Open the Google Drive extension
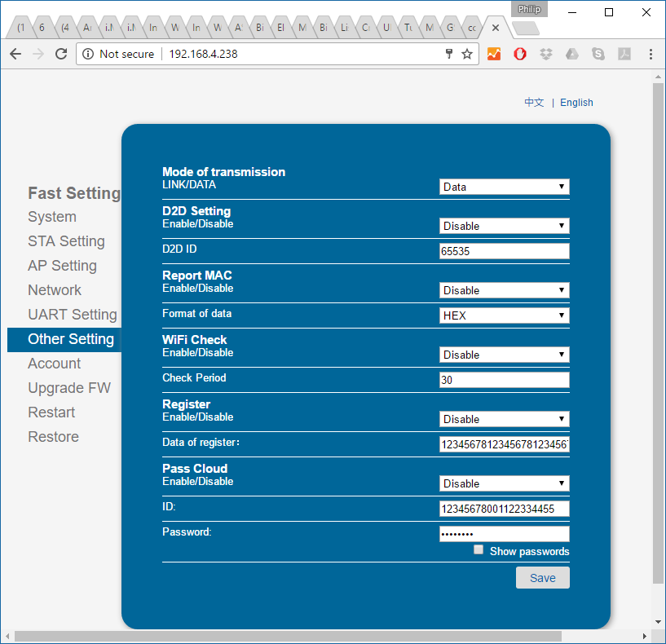The image size is (666, 644). (571, 54)
